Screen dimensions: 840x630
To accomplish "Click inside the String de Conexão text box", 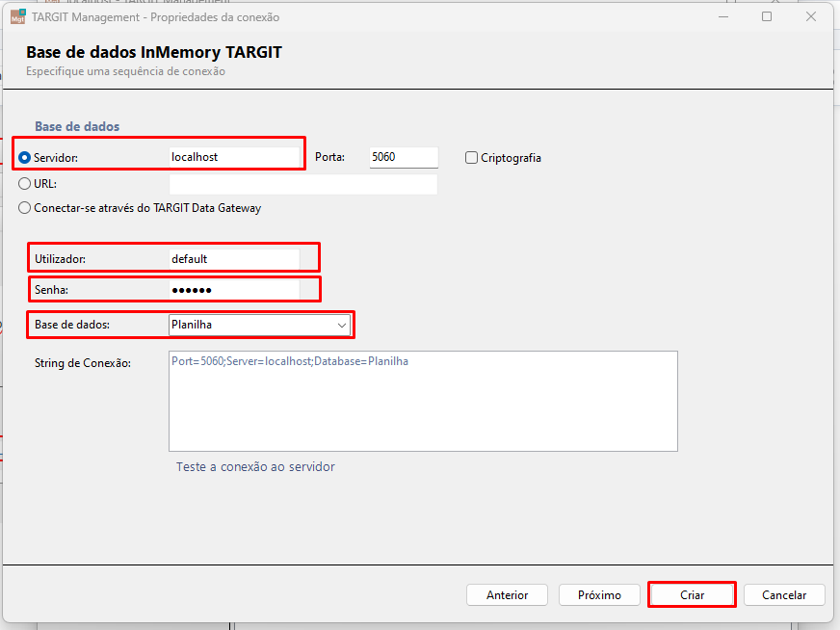I will [x=423, y=402].
